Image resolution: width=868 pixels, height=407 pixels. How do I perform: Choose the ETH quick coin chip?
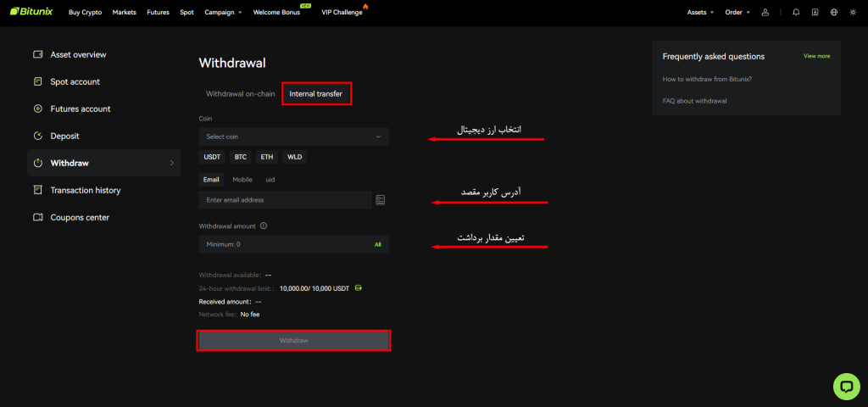coord(267,157)
